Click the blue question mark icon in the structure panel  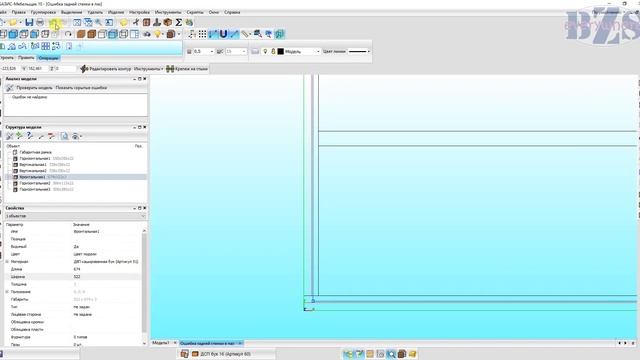[30, 136]
